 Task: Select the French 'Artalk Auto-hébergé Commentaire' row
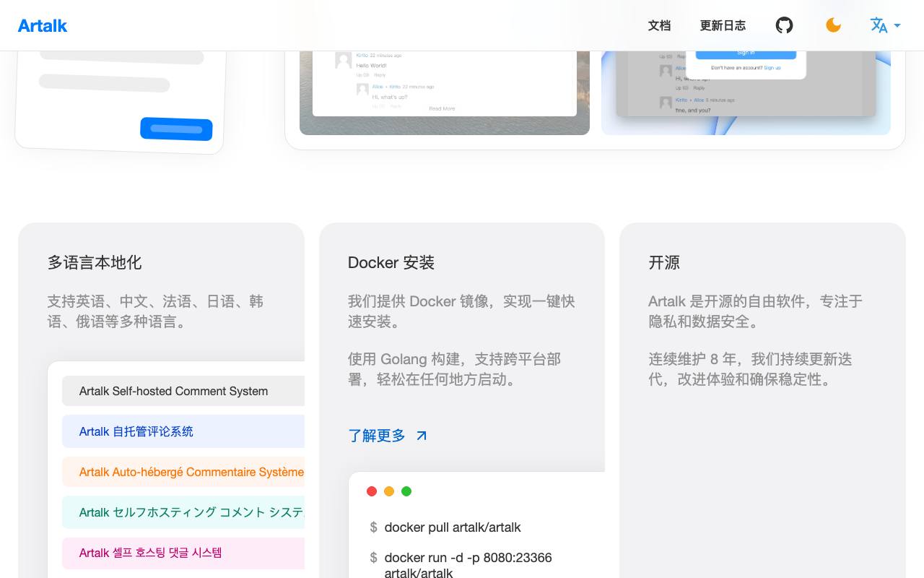click(x=183, y=472)
